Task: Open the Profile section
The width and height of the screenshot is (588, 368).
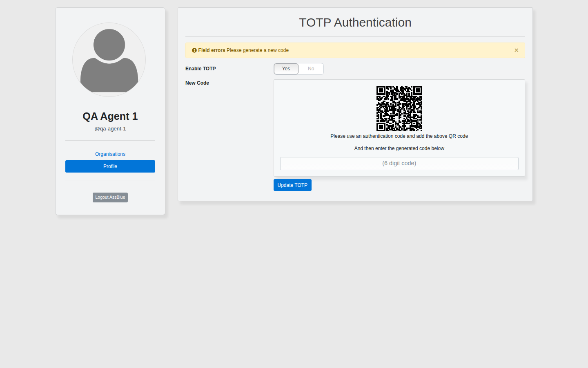Action: click(110, 166)
